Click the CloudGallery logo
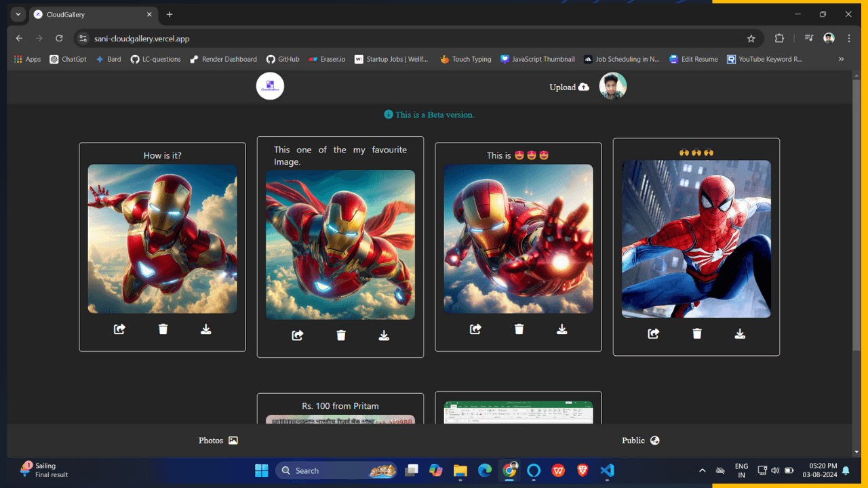This screenshot has height=488, width=868. pyautogui.click(x=270, y=86)
